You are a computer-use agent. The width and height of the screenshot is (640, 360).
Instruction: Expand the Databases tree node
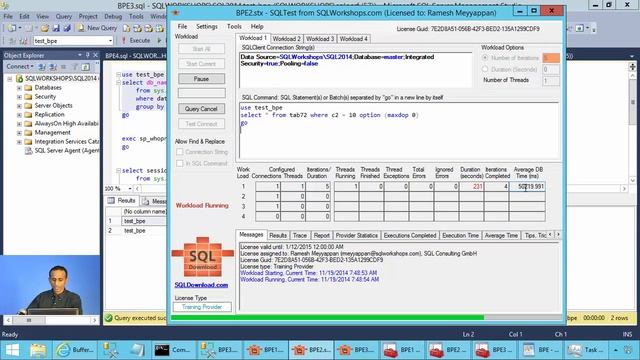click(19, 88)
